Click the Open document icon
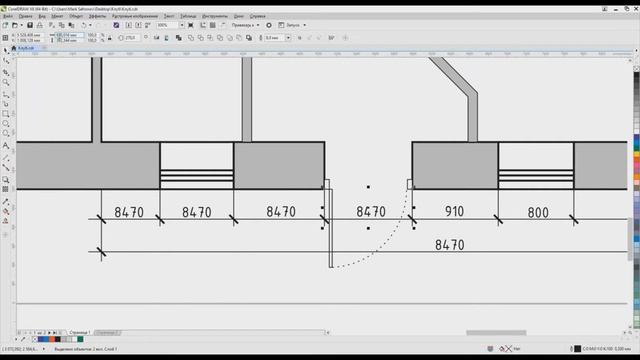Viewport: 640px width, 360px height. click(15, 25)
